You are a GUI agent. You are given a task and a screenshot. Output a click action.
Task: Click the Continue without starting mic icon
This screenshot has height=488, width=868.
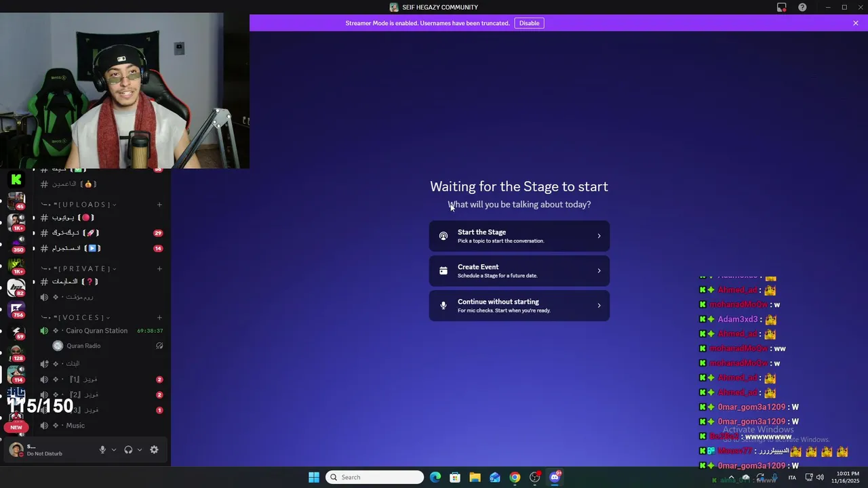point(443,306)
